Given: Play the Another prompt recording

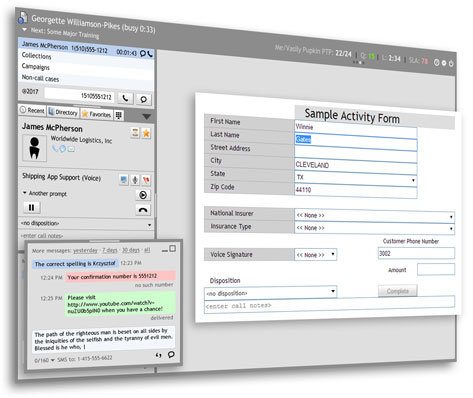Looking at the screenshot, I should point(143,195).
